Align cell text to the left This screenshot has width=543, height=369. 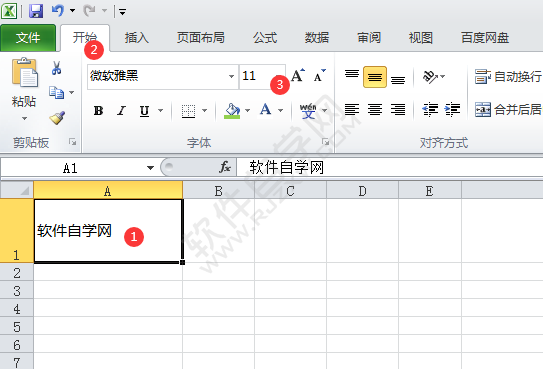352,110
